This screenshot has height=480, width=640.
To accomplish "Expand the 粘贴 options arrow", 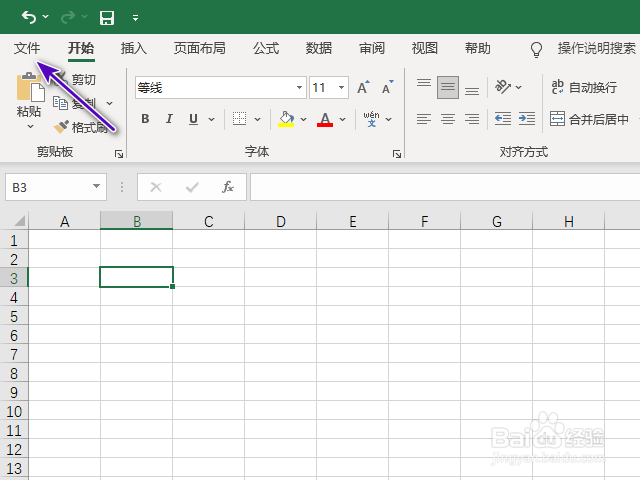I will 30,127.
